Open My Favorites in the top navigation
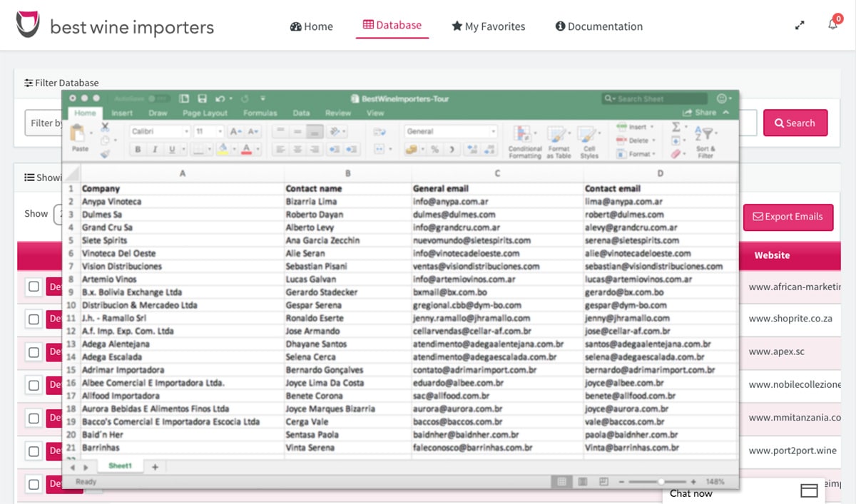 489,26
